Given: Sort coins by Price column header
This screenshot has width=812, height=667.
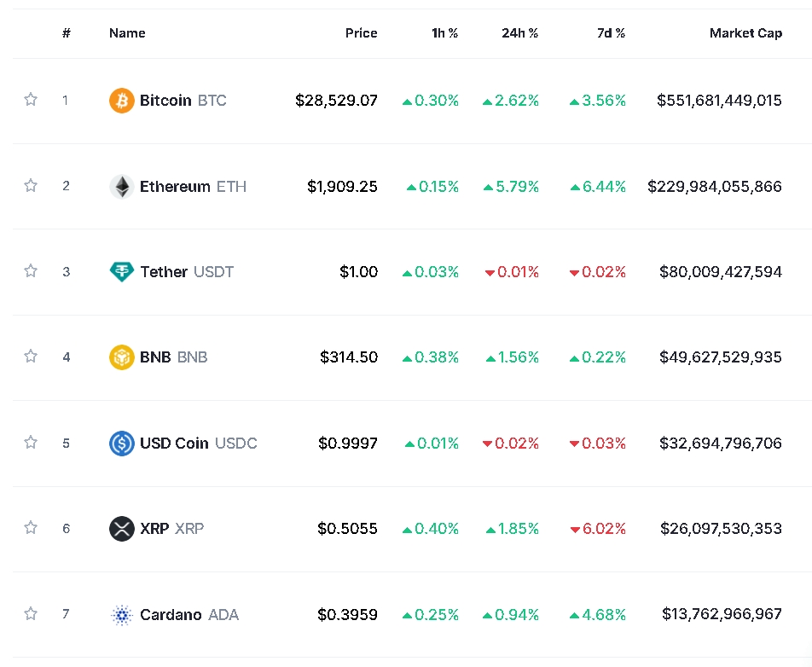Looking at the screenshot, I should click(x=361, y=33).
